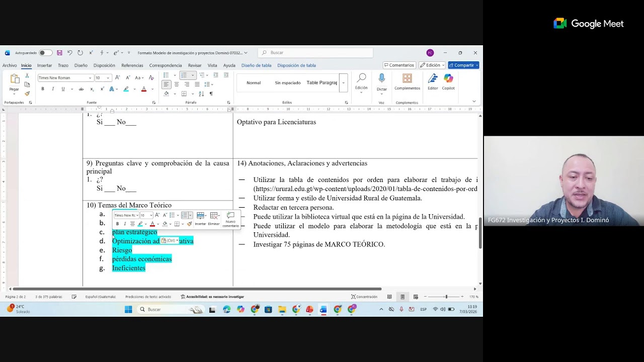The height and width of the screenshot is (362, 644).
Task: Show paragraph marks with pilcrow icon
Action: click(211, 94)
